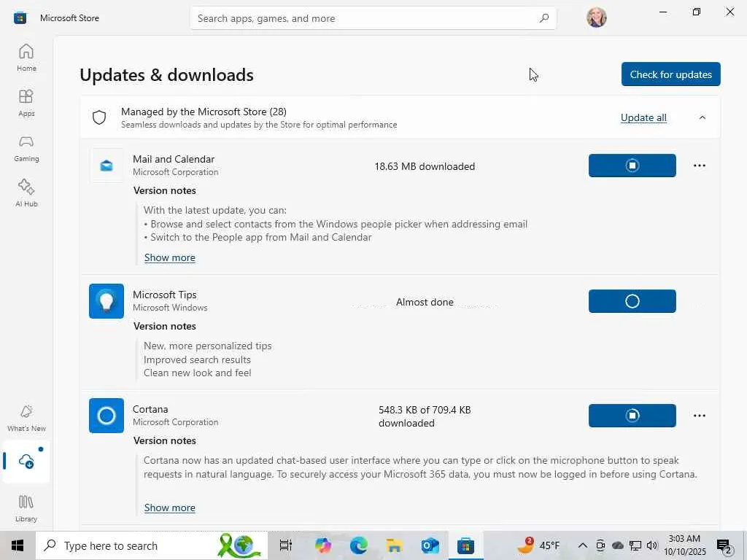Click Microsoft Tips app name
747x560 pixels.
(x=164, y=295)
